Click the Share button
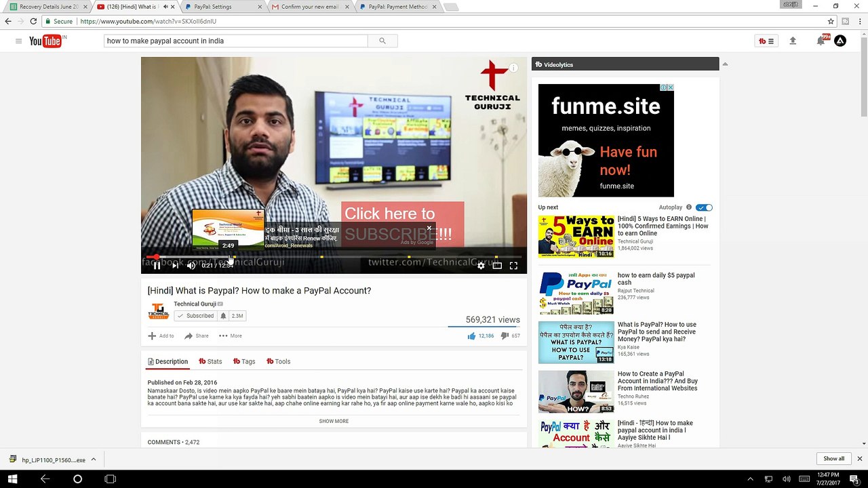The height and width of the screenshot is (488, 868). [x=197, y=335]
